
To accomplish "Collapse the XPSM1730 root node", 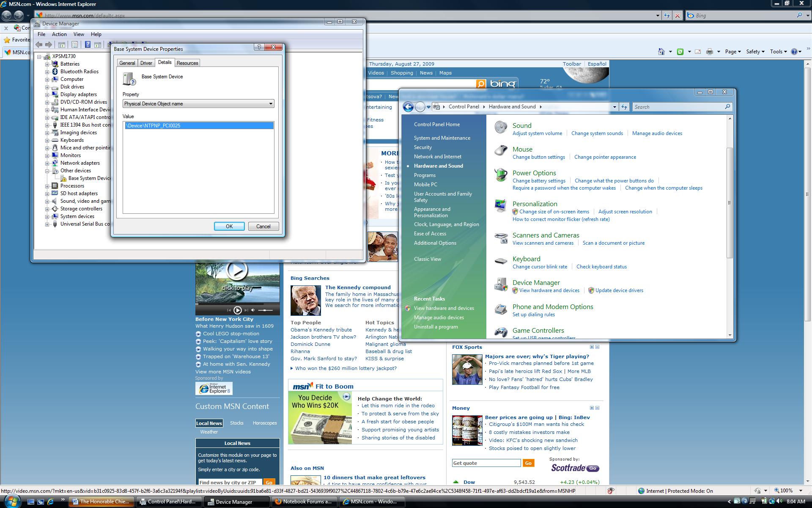I will (x=39, y=57).
